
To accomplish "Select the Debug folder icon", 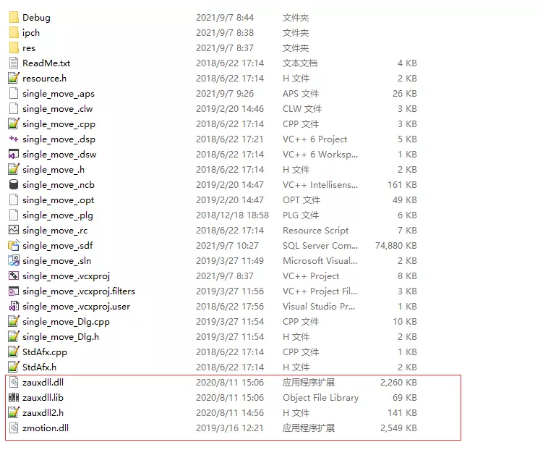I will coord(13,17).
